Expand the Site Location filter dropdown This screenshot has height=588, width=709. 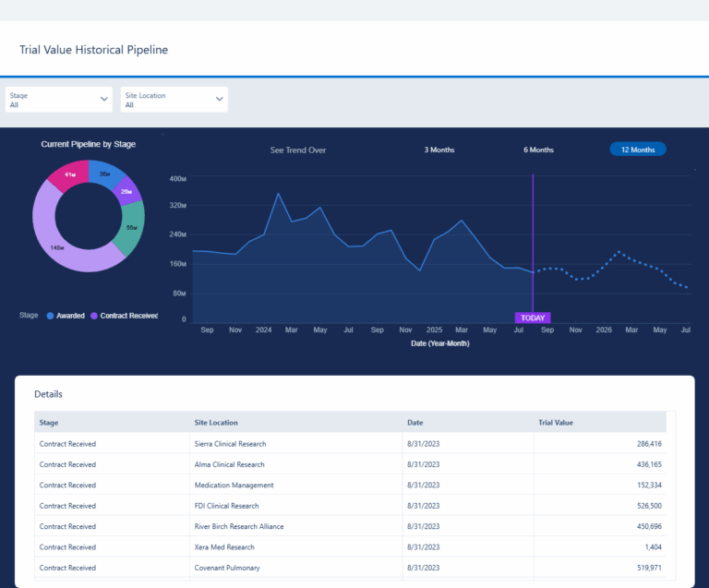point(174,100)
